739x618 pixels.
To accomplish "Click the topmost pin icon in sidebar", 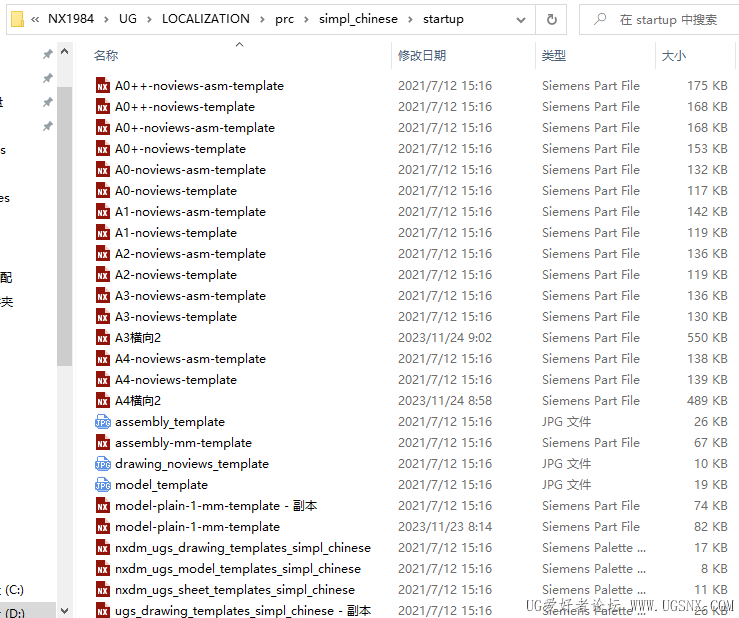I will pyautogui.click(x=48, y=54).
